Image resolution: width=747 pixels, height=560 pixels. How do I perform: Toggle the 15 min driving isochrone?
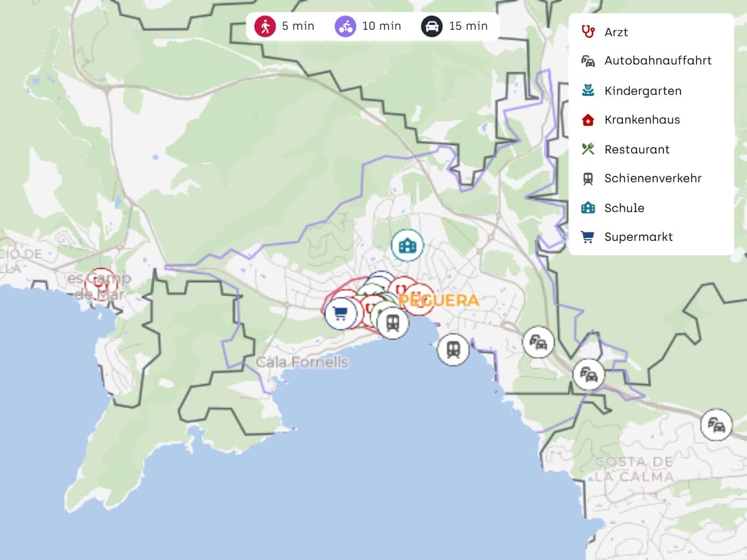[454, 26]
